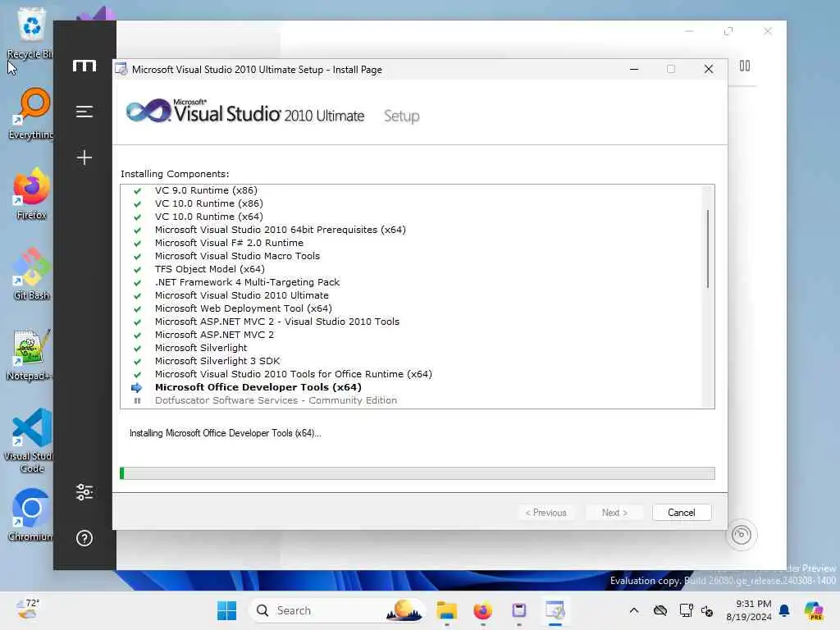Select Microsoft Visual F# 2.0 Runtime row
This screenshot has width=840, height=630.
(411, 243)
